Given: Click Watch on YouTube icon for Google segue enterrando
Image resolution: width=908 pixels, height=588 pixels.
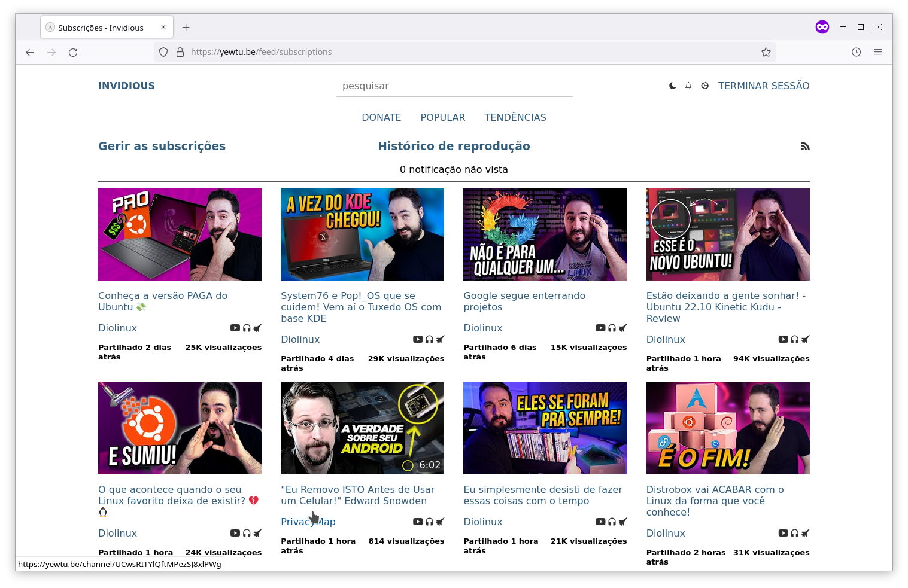Looking at the screenshot, I should pyautogui.click(x=600, y=328).
